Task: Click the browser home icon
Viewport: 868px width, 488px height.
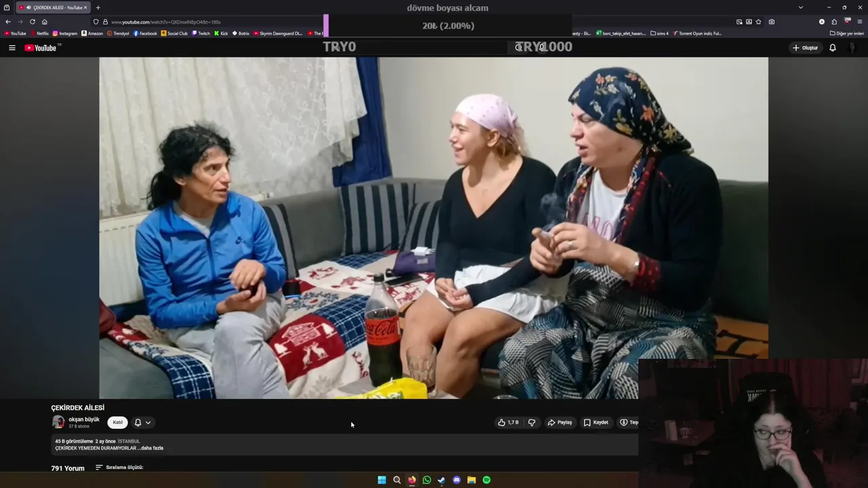Action: 45,22
